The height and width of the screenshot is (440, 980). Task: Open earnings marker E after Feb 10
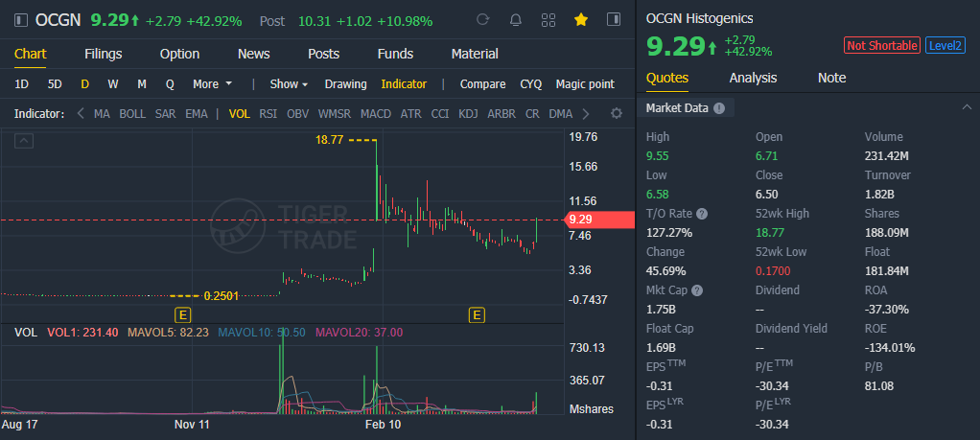477,314
